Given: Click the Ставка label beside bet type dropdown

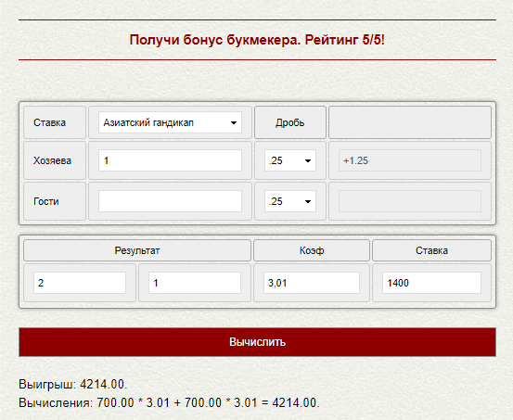Looking at the screenshot, I should point(50,122).
